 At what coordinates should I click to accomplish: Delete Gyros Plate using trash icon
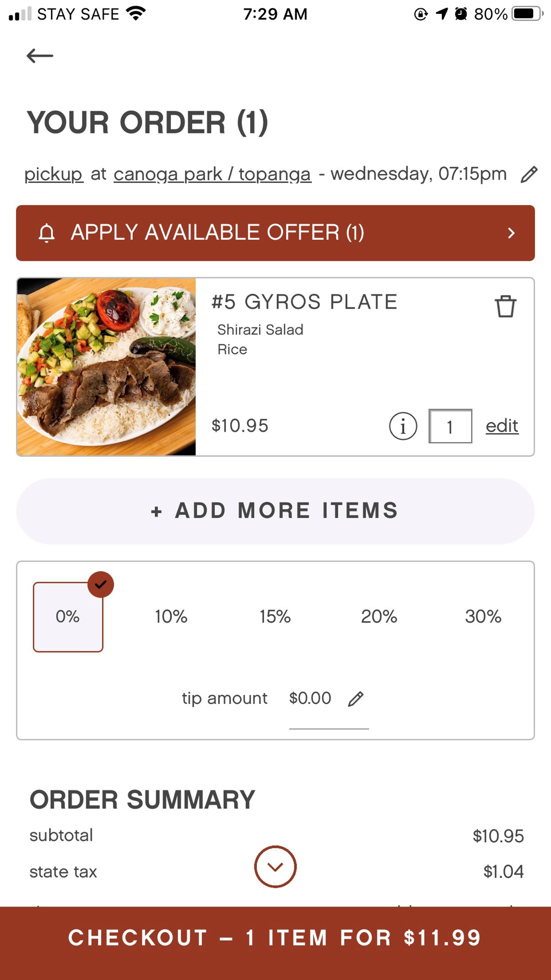(x=505, y=306)
